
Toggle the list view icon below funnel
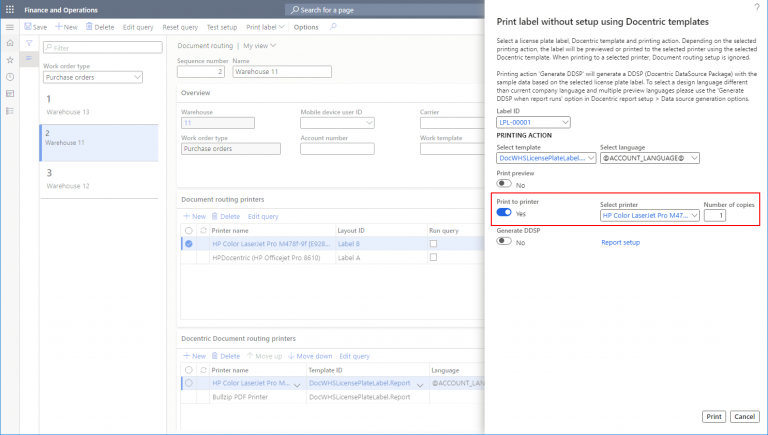(x=29, y=58)
